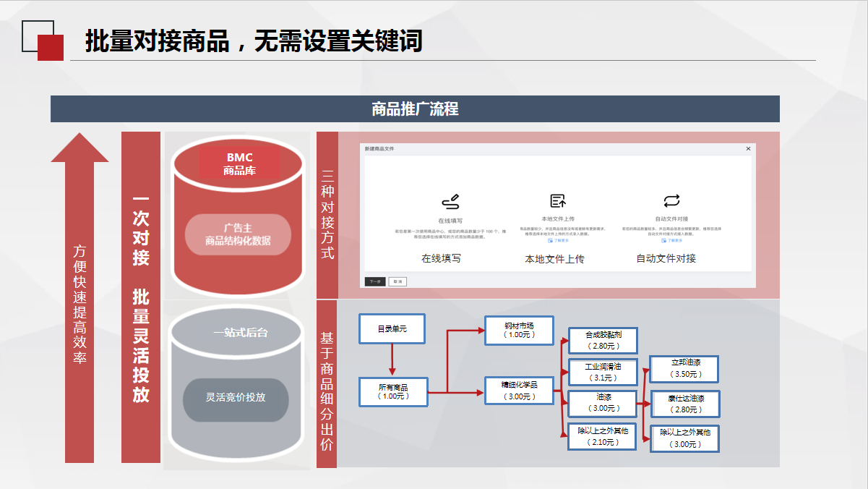This screenshot has width=868, height=489.
Task: Select the 所有商品 (1.00元) box
Action: pos(393,391)
